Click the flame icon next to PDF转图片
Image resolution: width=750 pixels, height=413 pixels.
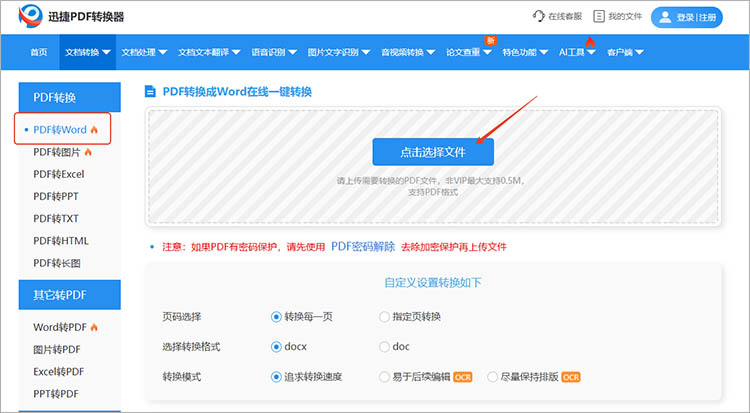pos(88,152)
